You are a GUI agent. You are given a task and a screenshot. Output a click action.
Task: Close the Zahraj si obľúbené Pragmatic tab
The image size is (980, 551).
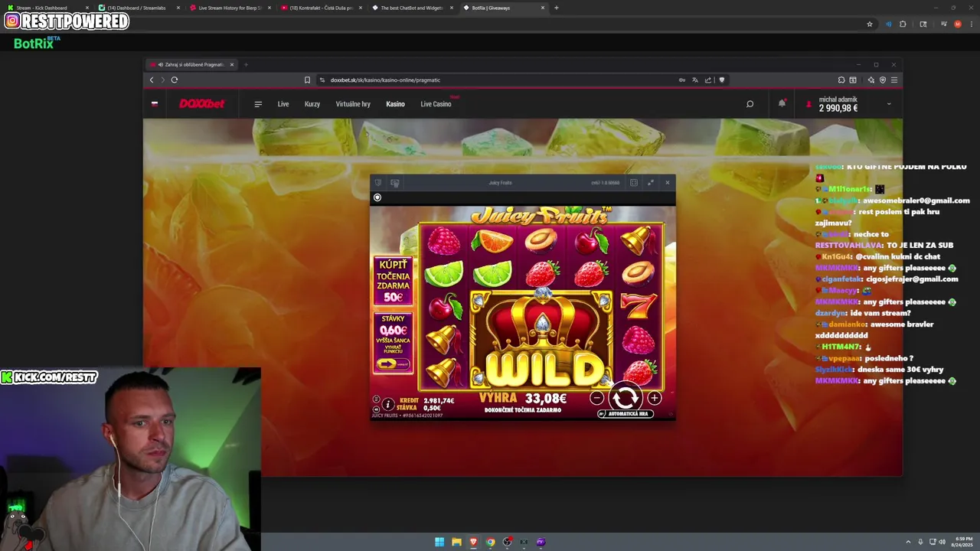coord(232,64)
